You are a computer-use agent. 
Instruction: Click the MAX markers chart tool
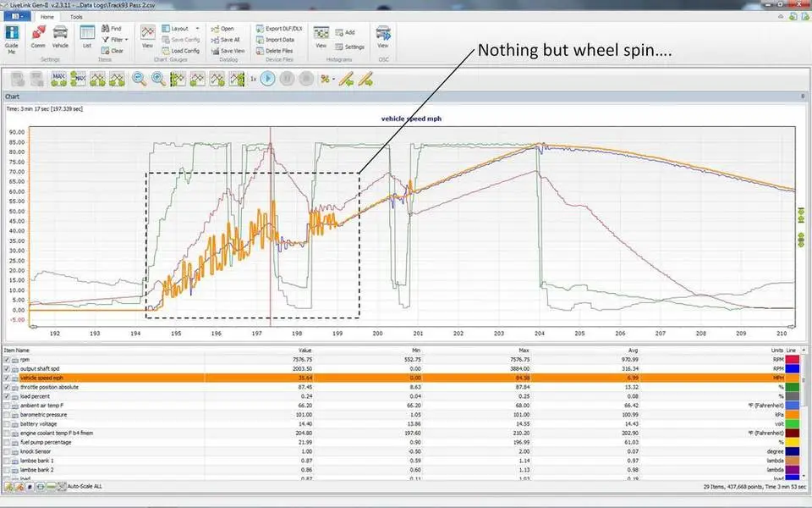coord(58,79)
